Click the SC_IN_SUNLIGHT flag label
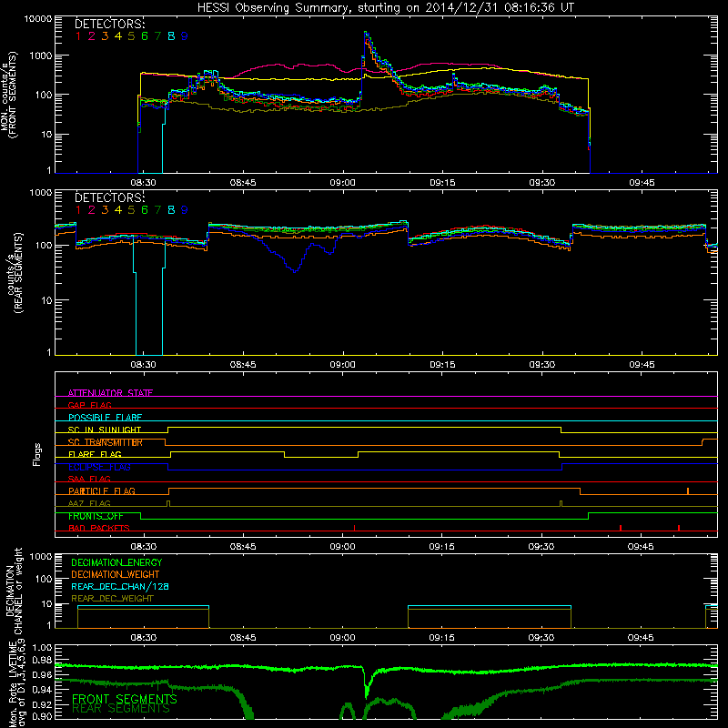Screen dimensions: 728x728 tap(105, 430)
